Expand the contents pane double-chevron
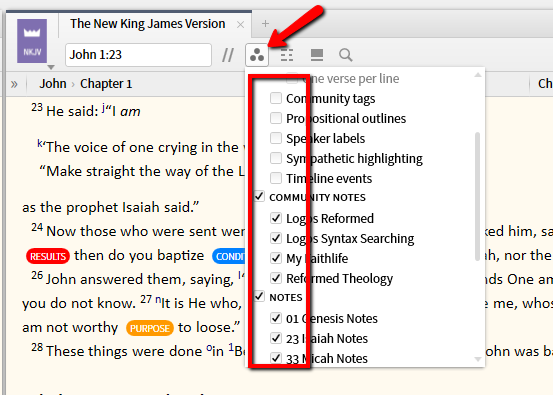553x395 pixels. pos(14,84)
